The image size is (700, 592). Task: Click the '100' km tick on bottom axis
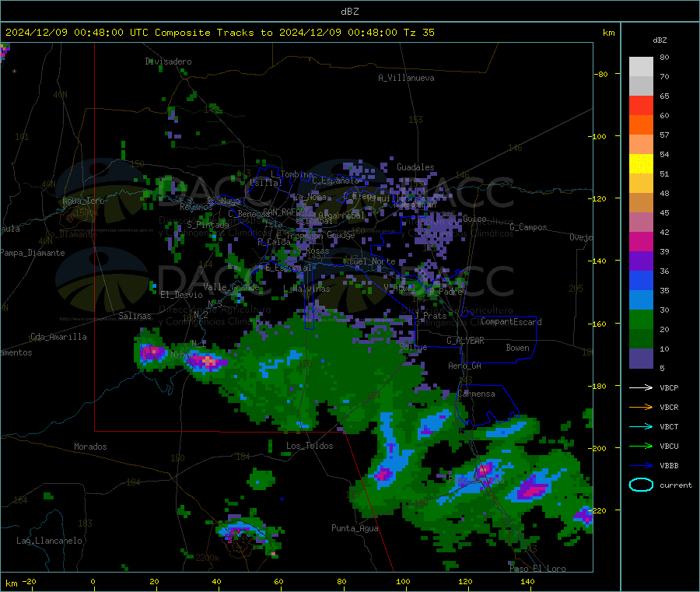point(403,581)
